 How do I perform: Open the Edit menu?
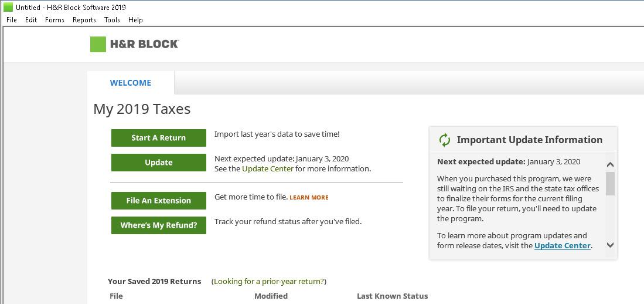(x=31, y=20)
